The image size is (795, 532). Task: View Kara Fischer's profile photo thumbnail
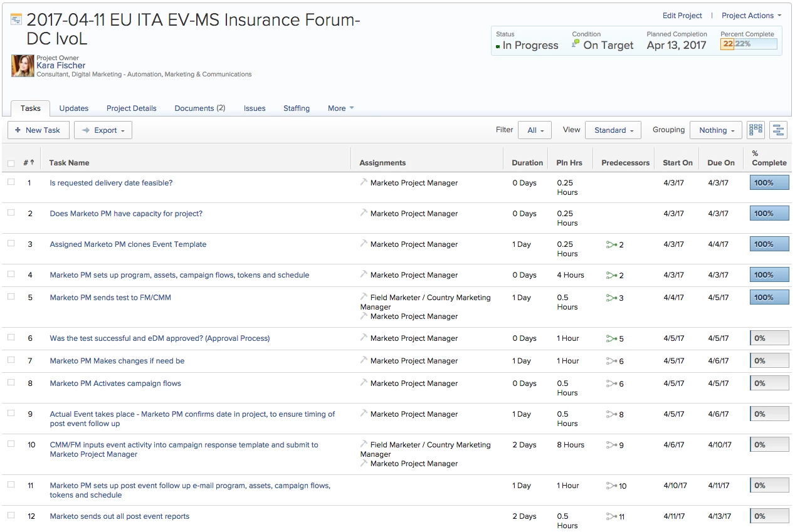[x=23, y=65]
